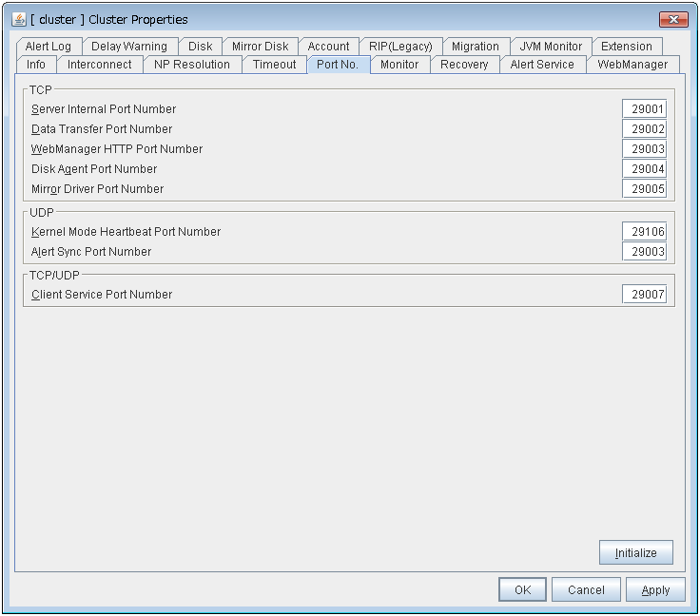Switch to the Delay Warning tab

(129, 47)
